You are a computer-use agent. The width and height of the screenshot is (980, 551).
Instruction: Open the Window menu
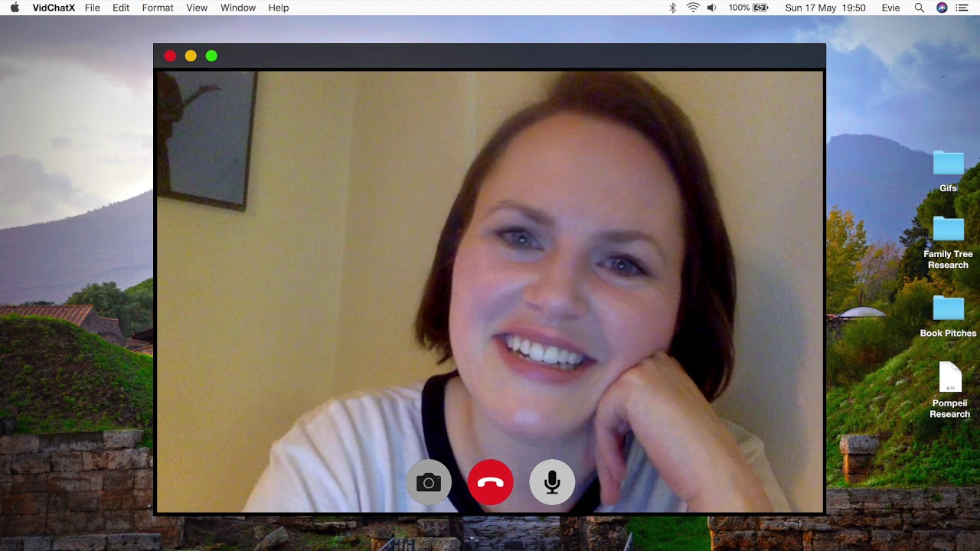pyautogui.click(x=238, y=8)
